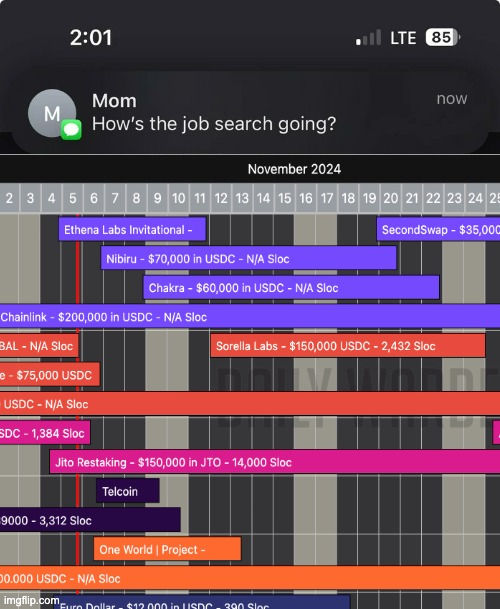
Task: Select day 16 in the date header
Action: [x=306, y=198]
